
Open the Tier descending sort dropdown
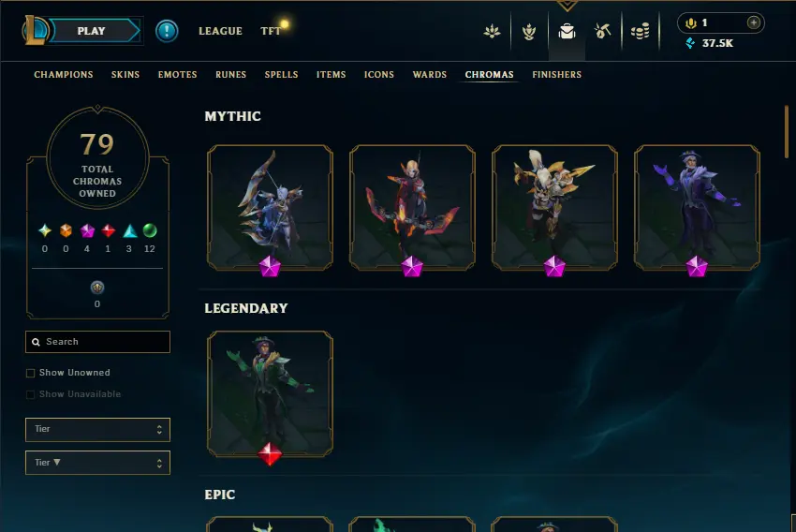click(x=97, y=463)
